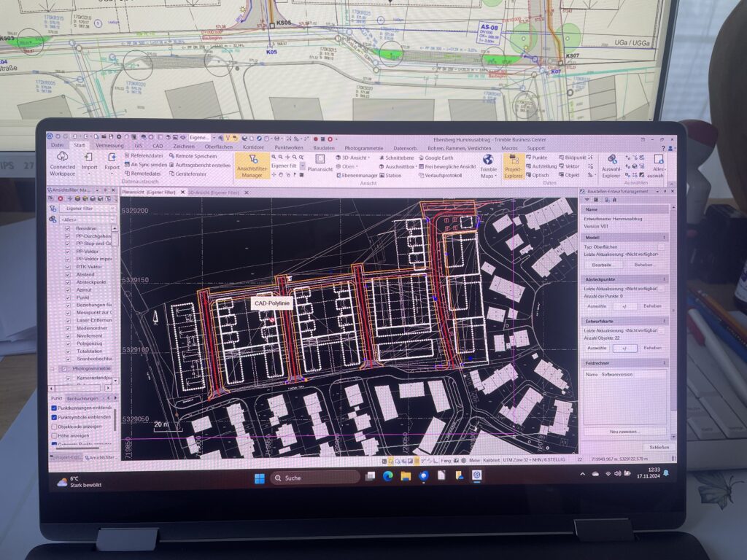747x560 pixels.
Task: Open the Import dropdown arrow
Action: tap(89, 174)
